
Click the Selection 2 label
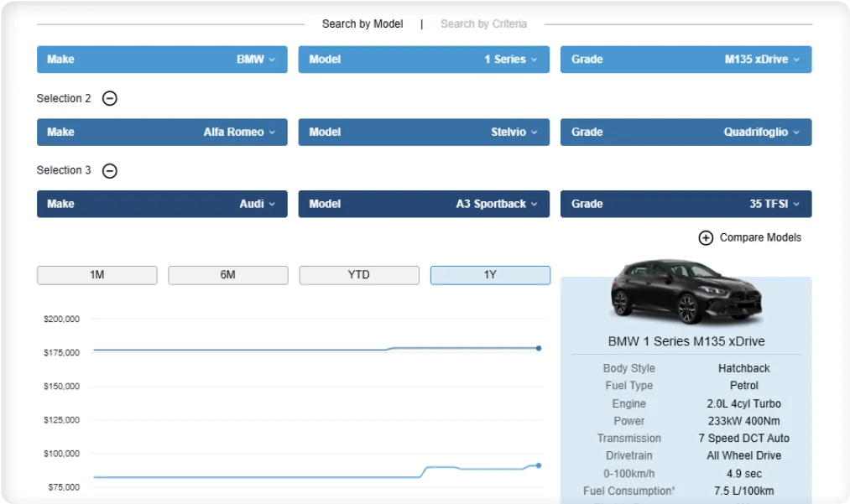[64, 98]
